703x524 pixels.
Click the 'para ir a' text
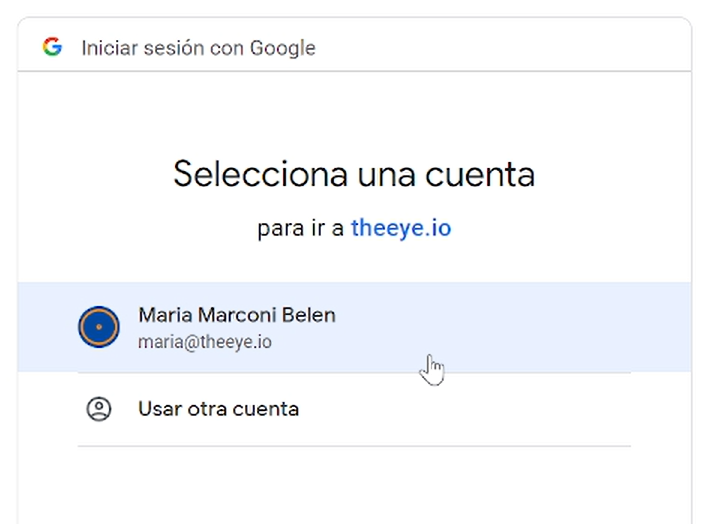pyautogui.click(x=300, y=229)
